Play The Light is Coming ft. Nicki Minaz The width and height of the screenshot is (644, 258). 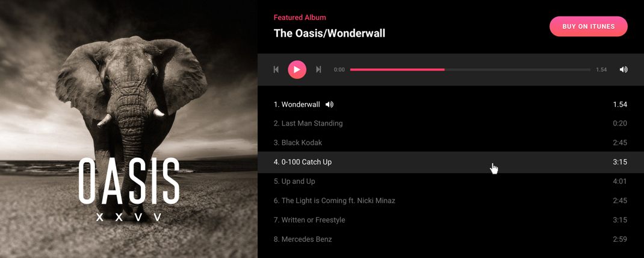click(x=451, y=201)
